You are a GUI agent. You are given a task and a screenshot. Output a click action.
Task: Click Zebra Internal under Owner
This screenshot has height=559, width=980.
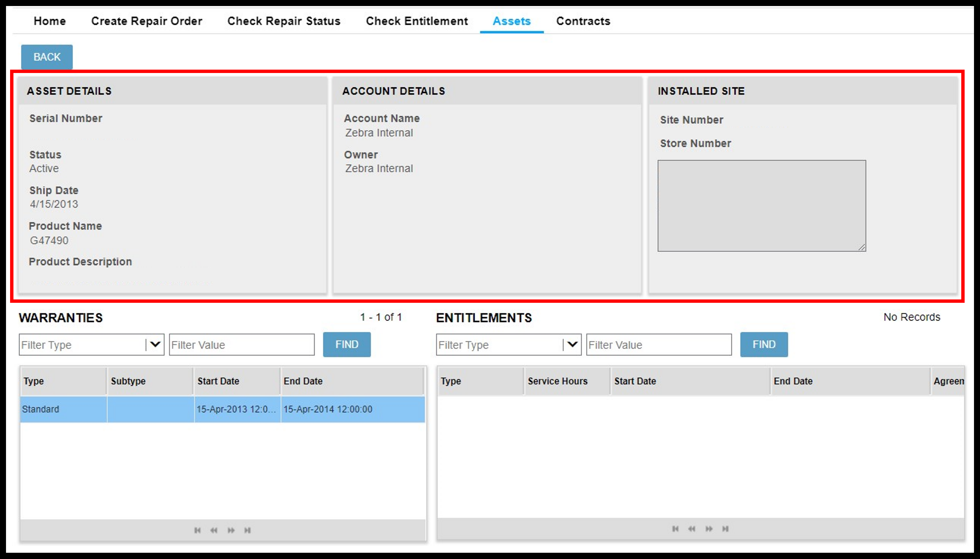pyautogui.click(x=379, y=168)
